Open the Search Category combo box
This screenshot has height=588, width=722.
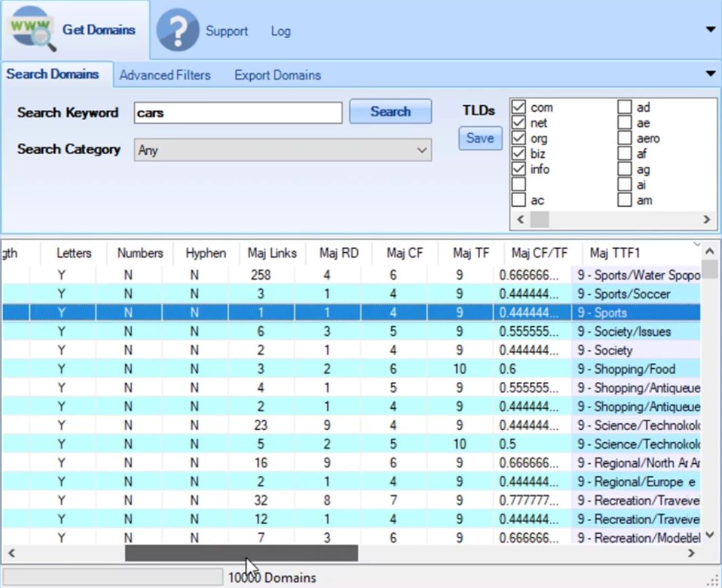click(283, 151)
